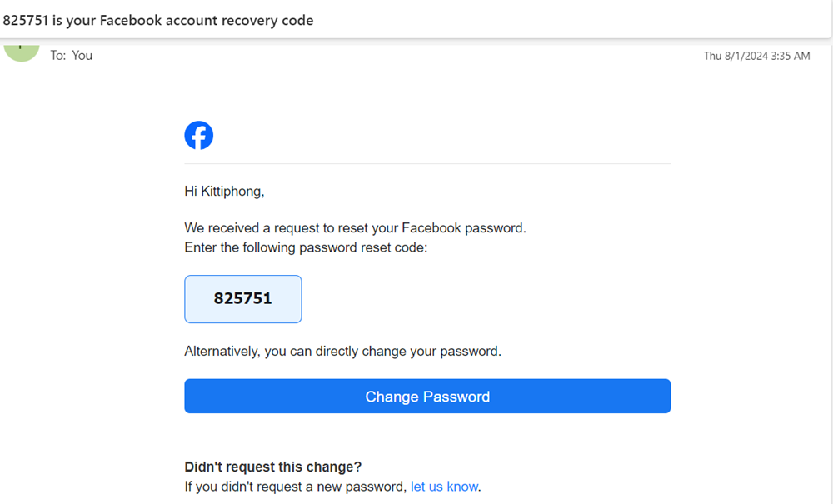Click "Enter the following password reset code" line
The height and width of the screenshot is (504, 833).
tap(306, 247)
